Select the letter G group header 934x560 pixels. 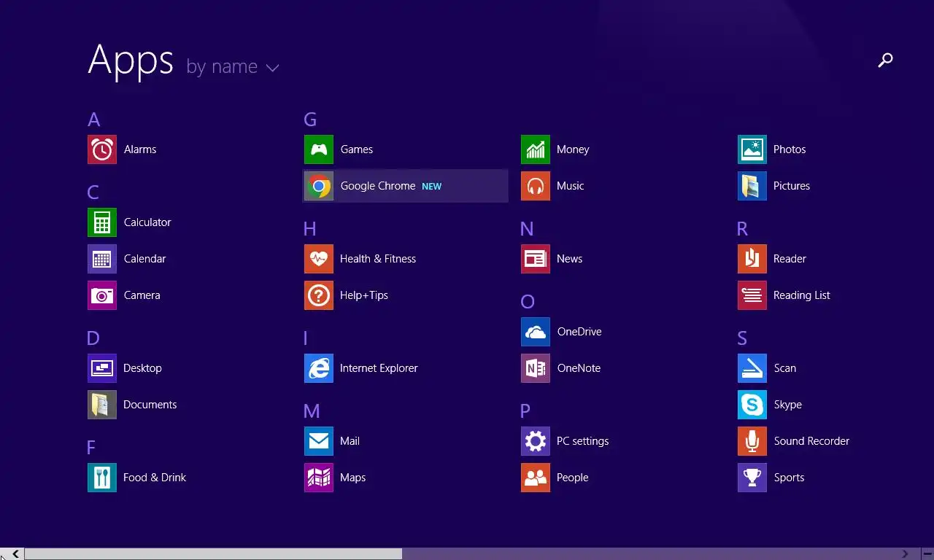(310, 120)
